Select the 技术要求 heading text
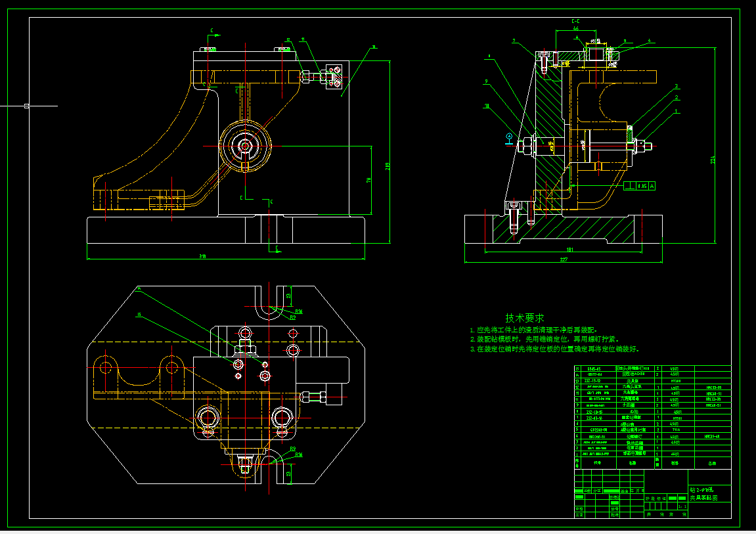This screenshot has width=756, height=534. coord(525,318)
